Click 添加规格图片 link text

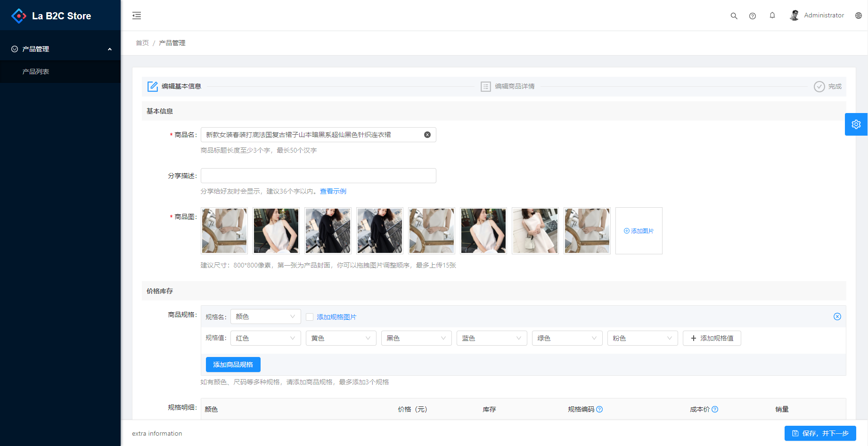click(336, 317)
